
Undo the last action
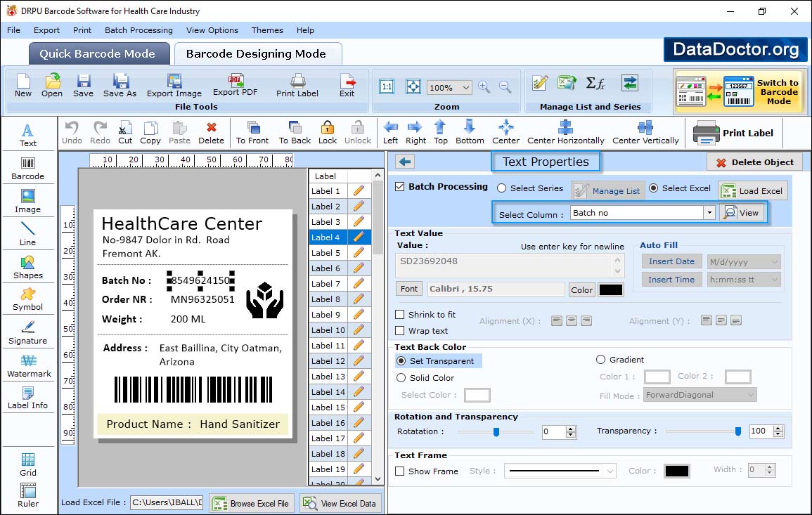(x=72, y=133)
